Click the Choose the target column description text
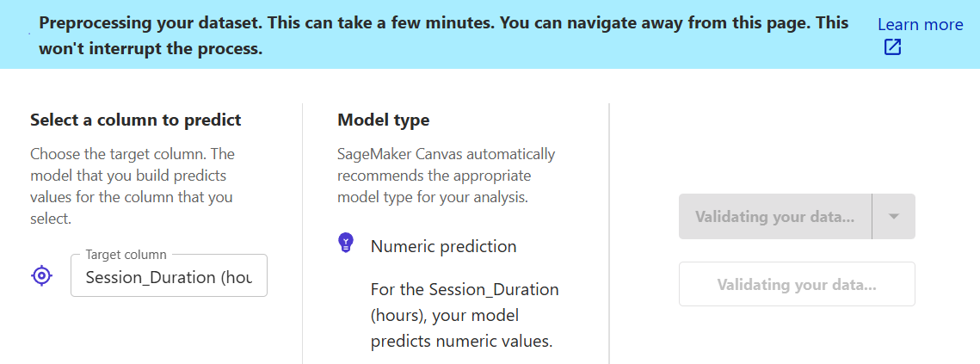 click(x=133, y=187)
